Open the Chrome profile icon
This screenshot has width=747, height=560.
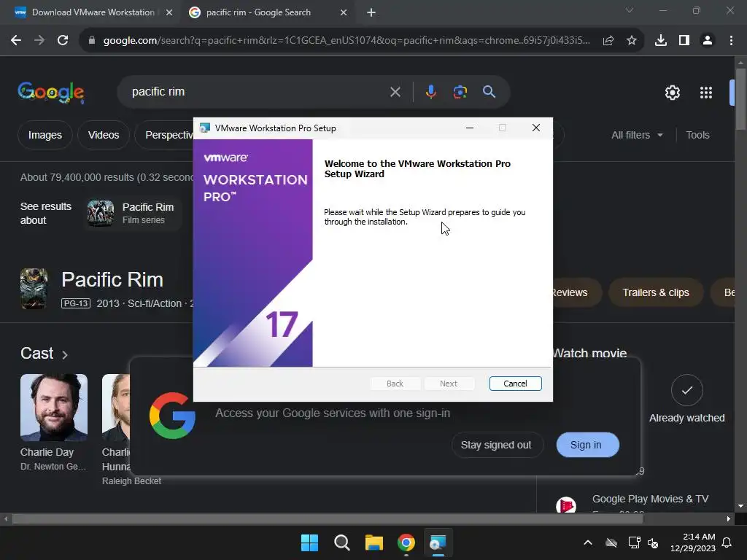tap(708, 41)
